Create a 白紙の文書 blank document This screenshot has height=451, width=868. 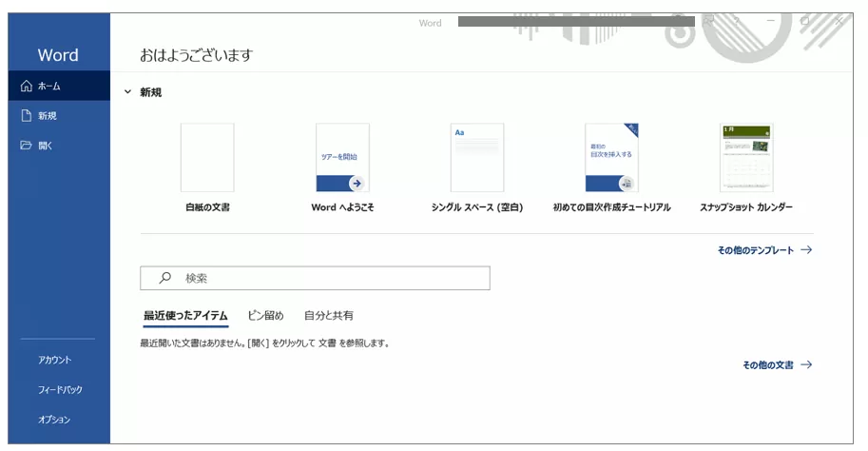click(x=207, y=158)
